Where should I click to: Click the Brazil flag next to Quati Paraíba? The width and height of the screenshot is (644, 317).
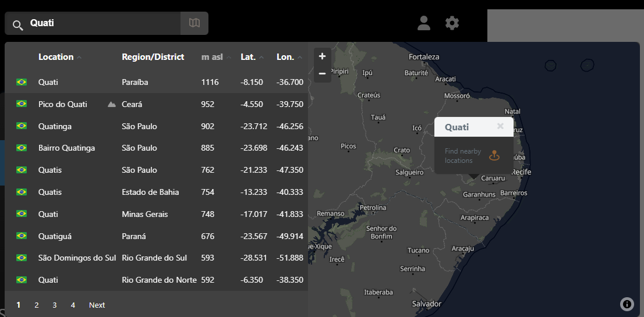point(22,82)
